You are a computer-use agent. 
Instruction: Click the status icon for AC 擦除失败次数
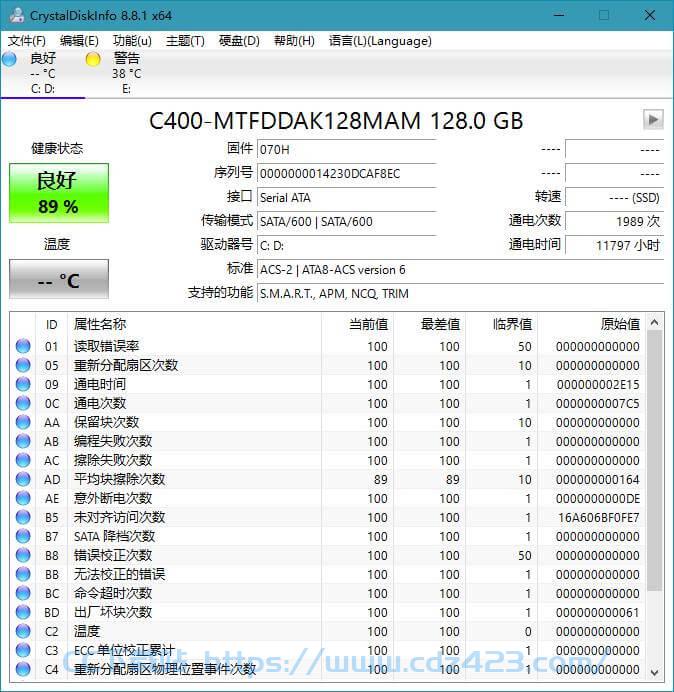(23, 460)
